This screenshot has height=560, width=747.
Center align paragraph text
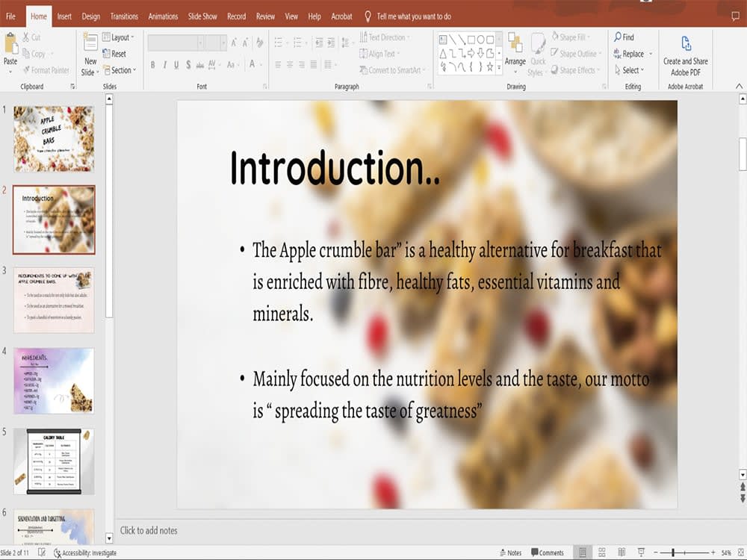click(x=290, y=64)
